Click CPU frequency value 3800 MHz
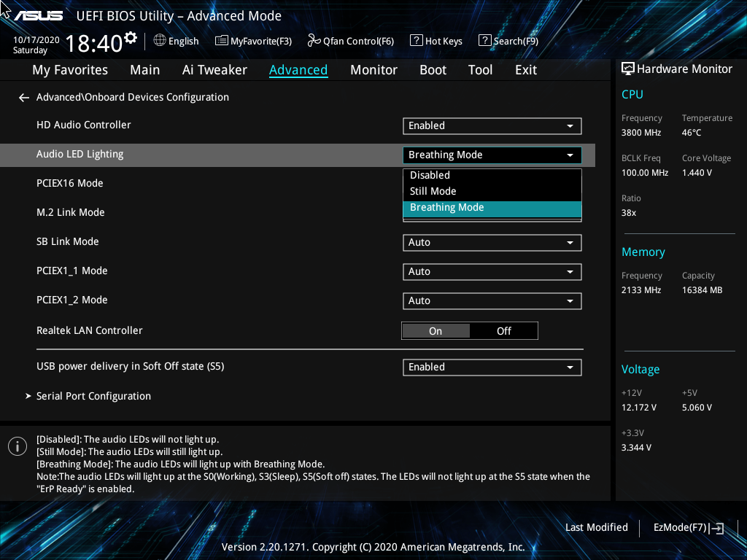The height and width of the screenshot is (560, 747). [641, 133]
